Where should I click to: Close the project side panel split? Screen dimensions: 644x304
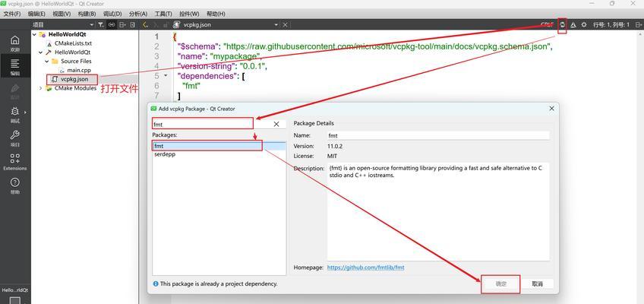pyautogui.click(x=132, y=24)
